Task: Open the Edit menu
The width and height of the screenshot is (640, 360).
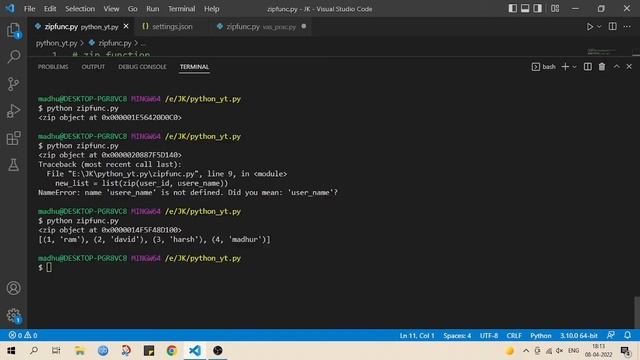Action: coord(50,9)
